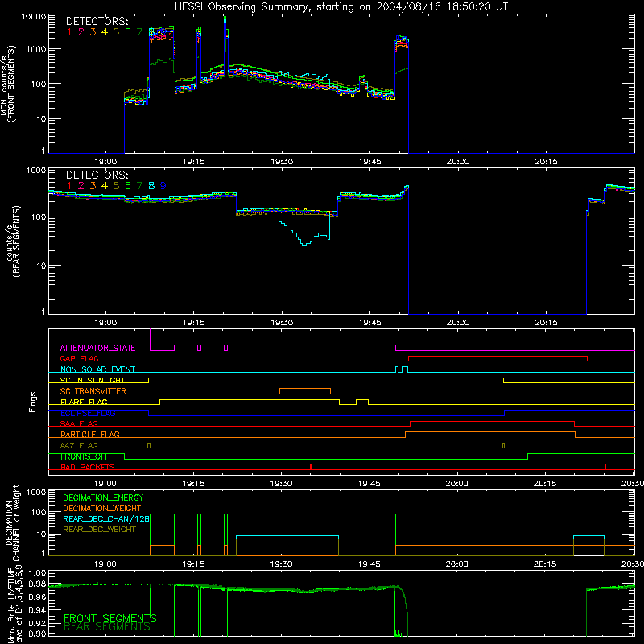
Task: Click the 0.96 y-axis label on the livetime plot
Action: (x=37, y=597)
